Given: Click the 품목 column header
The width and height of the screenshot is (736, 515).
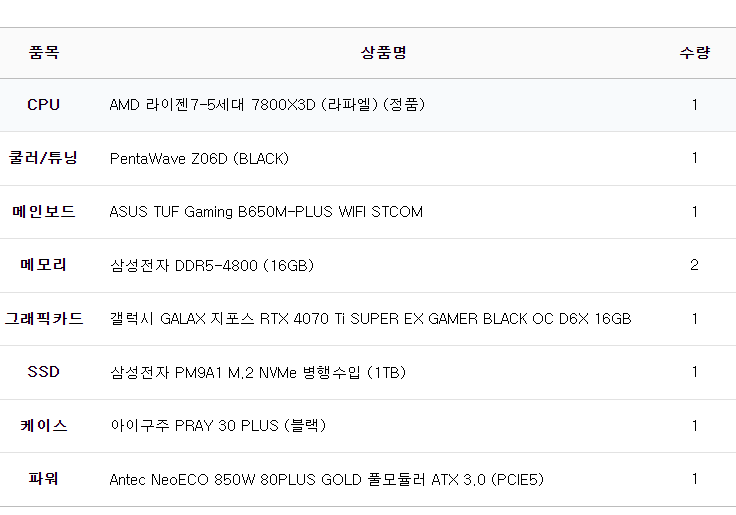Looking at the screenshot, I should [44, 53].
